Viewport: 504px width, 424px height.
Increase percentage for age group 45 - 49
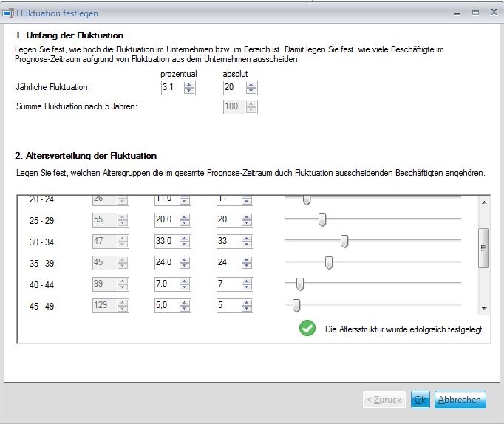185,303
